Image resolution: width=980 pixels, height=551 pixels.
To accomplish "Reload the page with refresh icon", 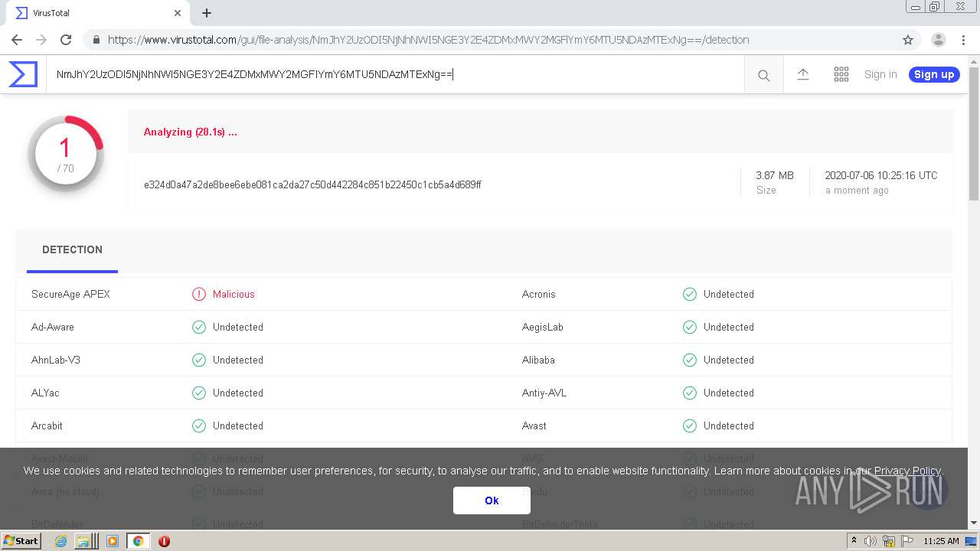I will point(66,40).
